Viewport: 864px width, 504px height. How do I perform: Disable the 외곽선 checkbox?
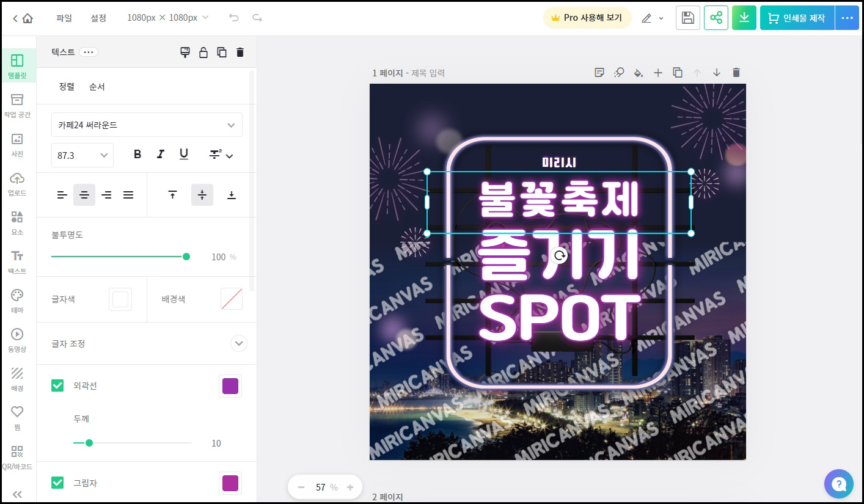click(x=57, y=385)
